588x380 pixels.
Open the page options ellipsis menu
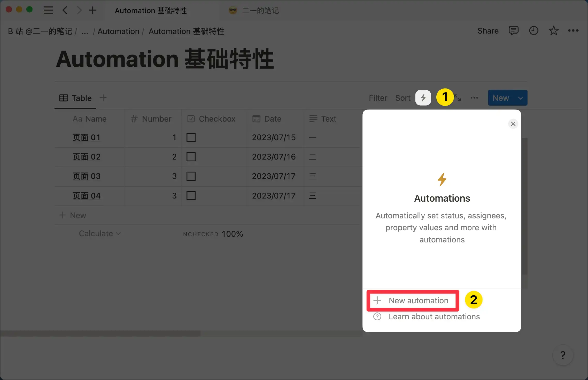pos(573,31)
